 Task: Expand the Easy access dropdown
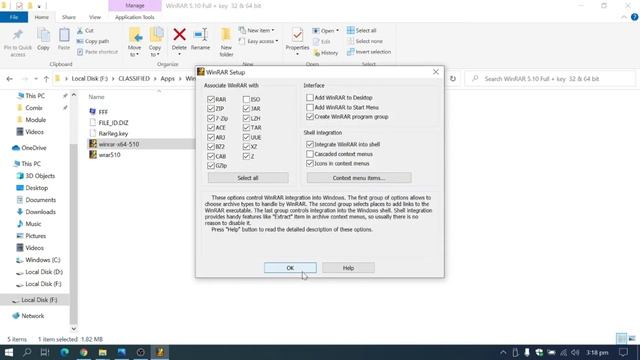(x=276, y=41)
